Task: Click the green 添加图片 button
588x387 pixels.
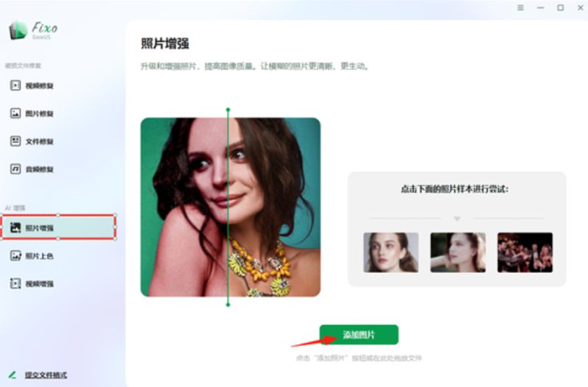Action: point(359,335)
